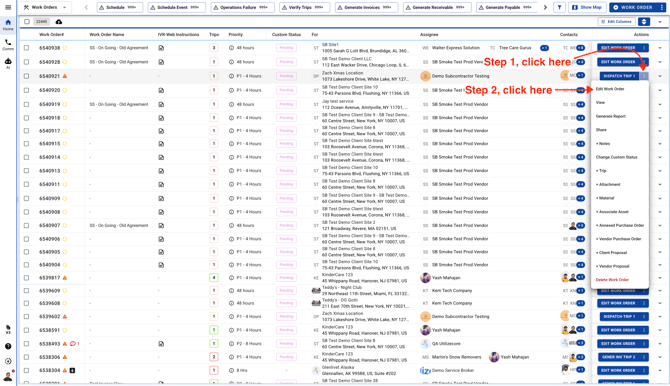
Task: Click EDIT WORK ORDER for work order 6538493
Action: point(618,344)
